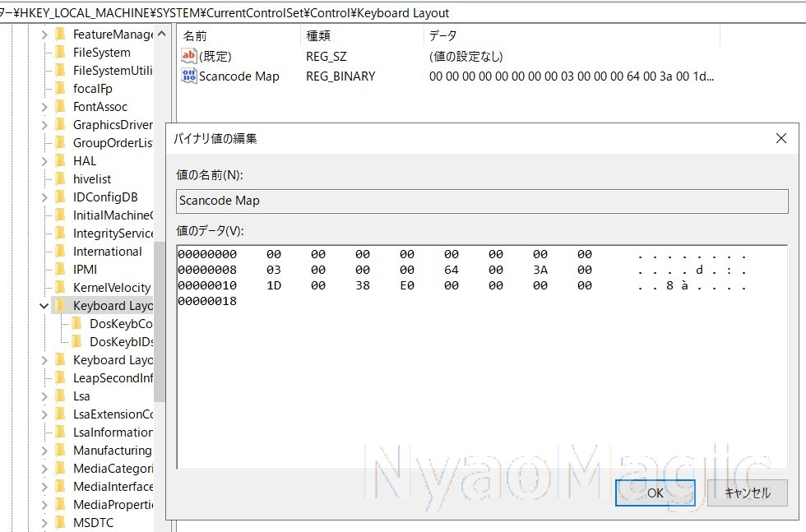
Task: Select the IDConfigDB tree key label
Action: 105,197
